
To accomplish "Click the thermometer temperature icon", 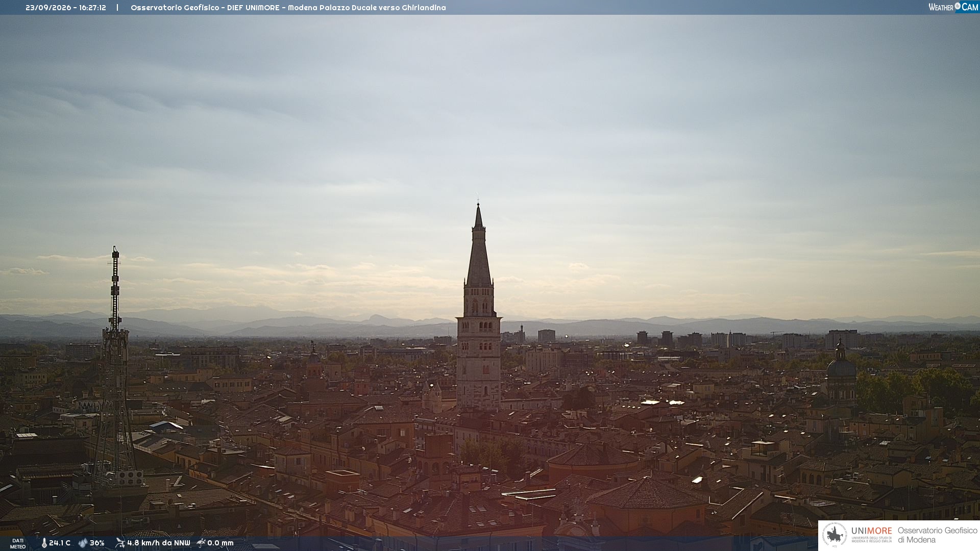I will [x=44, y=543].
